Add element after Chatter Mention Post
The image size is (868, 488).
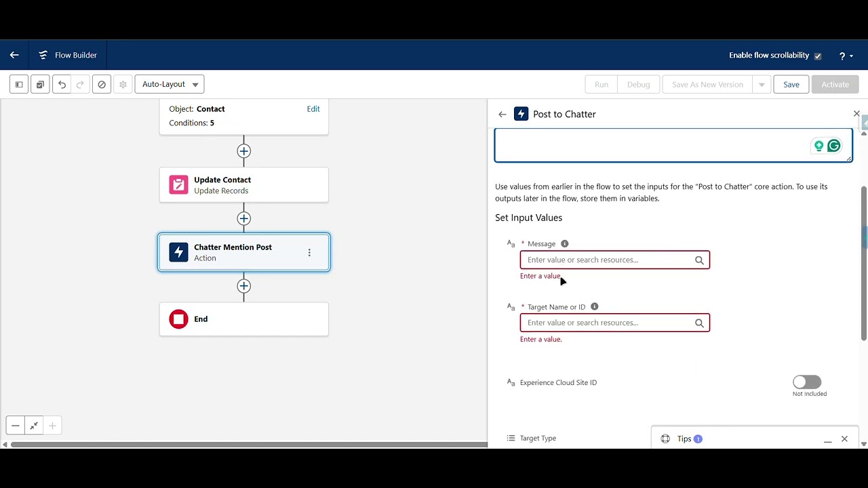point(244,286)
